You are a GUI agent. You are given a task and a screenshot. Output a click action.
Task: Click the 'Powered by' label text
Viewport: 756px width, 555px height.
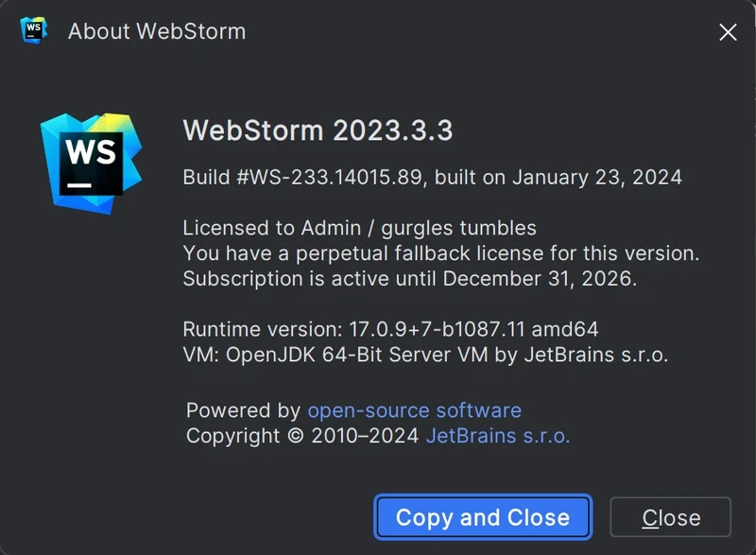[x=243, y=410]
